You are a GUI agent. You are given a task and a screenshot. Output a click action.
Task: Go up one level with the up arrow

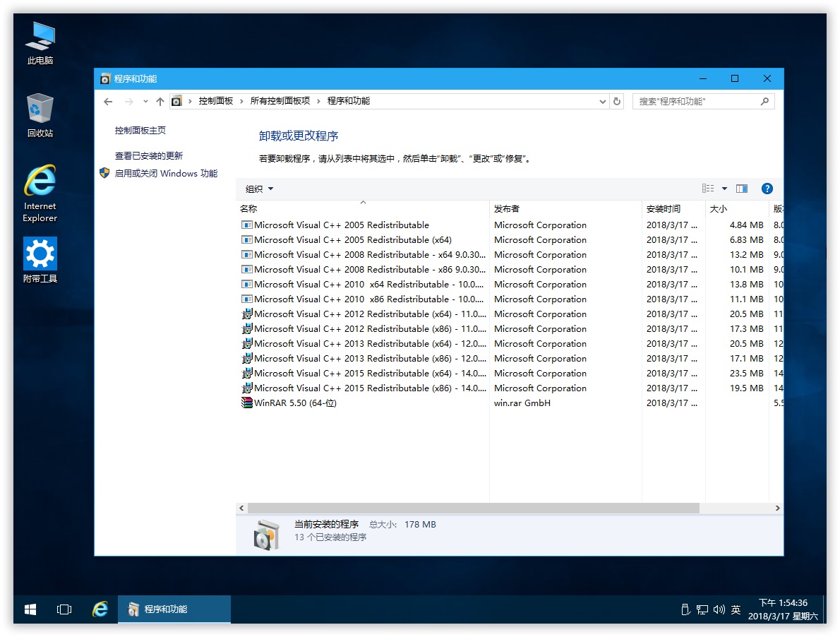(160, 101)
